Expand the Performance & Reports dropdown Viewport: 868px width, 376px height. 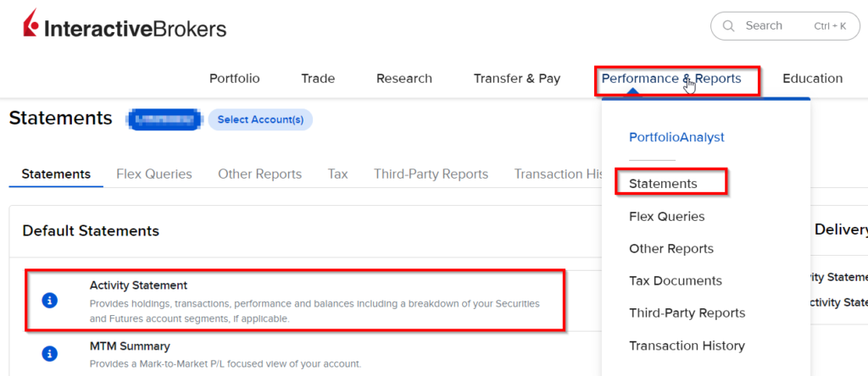670,79
